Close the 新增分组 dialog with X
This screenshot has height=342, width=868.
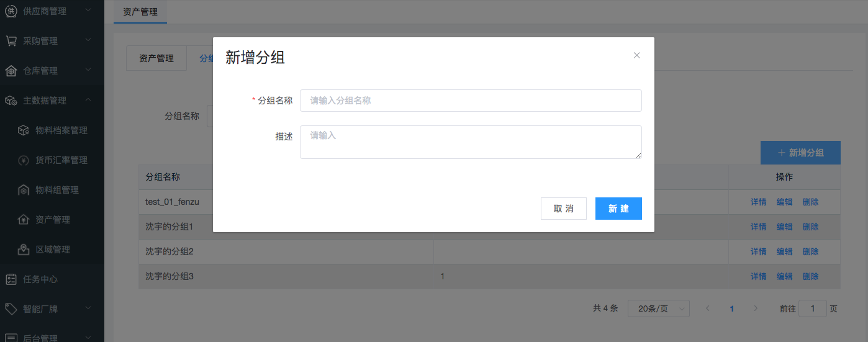[x=636, y=55]
